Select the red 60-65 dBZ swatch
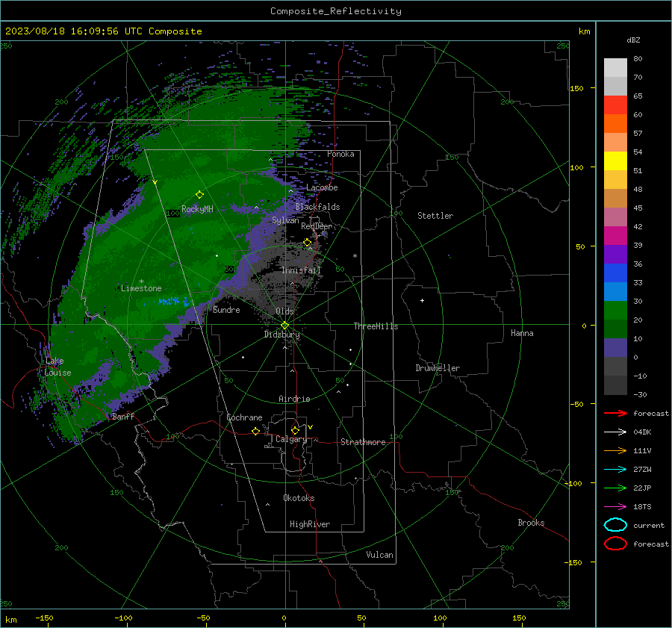The width and height of the screenshot is (672, 628). pos(615,105)
